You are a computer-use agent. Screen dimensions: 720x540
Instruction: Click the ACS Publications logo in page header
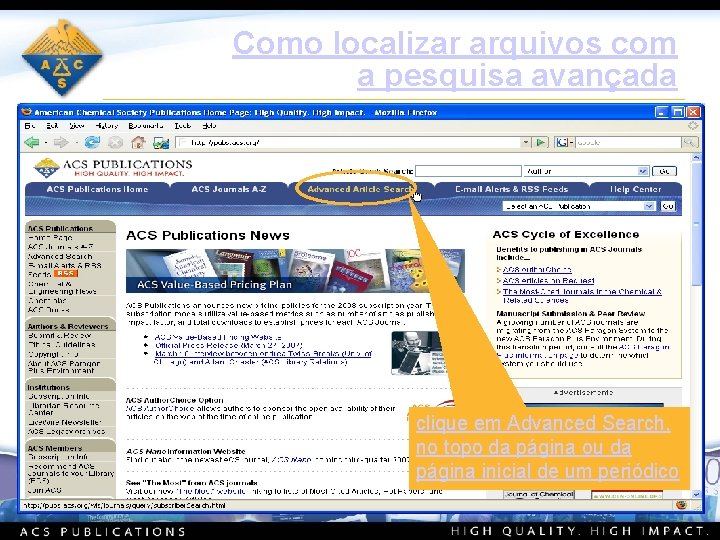pyautogui.click(x=113, y=168)
